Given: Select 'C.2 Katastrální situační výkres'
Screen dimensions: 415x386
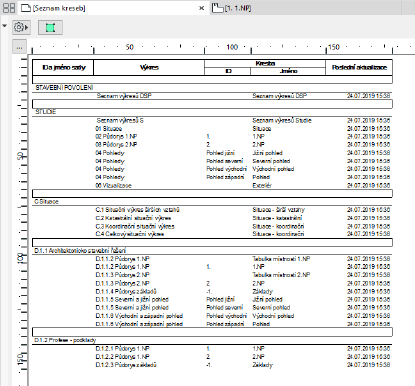Looking at the screenshot, I should click(x=133, y=218).
